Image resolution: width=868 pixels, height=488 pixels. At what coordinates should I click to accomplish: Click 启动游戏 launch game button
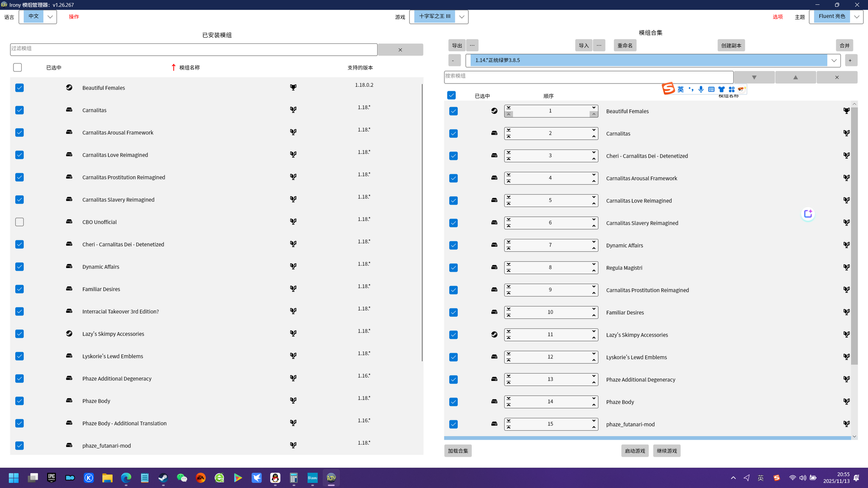[635, 450]
